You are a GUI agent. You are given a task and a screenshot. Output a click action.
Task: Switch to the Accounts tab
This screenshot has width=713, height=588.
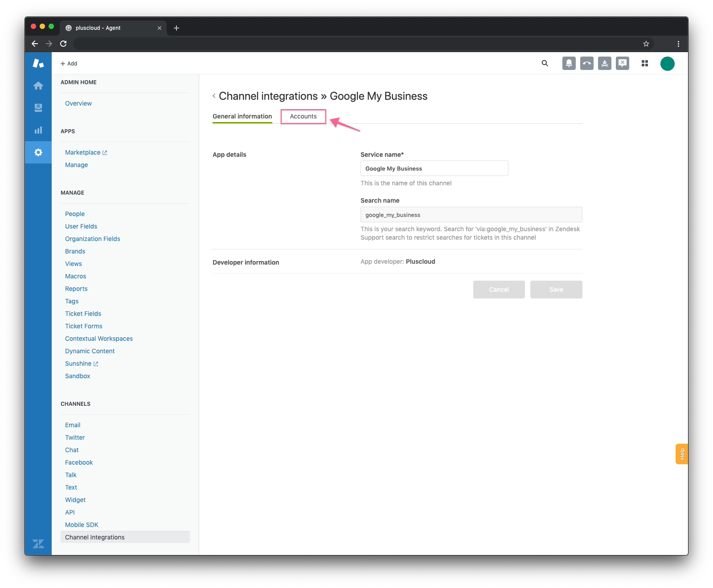coord(303,116)
